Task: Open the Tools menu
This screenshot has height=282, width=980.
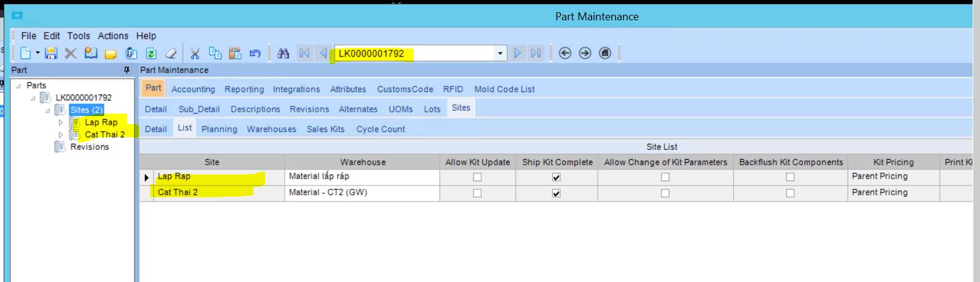Action: tap(79, 36)
